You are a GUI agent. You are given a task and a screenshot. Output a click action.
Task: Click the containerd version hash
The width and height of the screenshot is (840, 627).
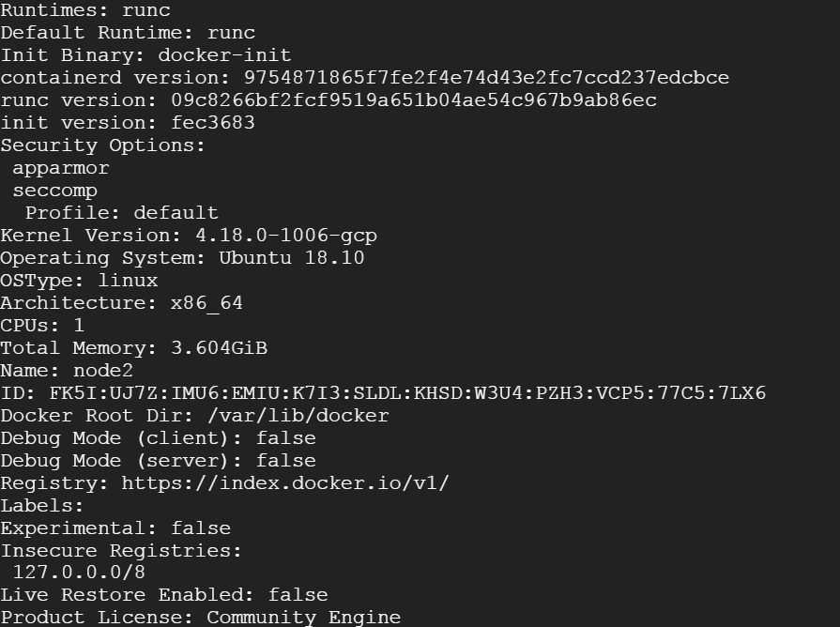pos(486,78)
